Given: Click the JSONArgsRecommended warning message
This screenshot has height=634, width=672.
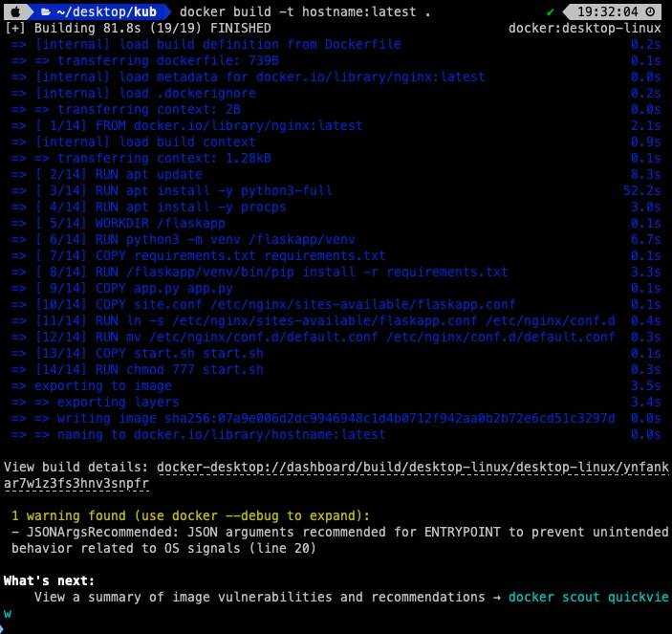Looking at the screenshot, I should pyautogui.click(x=340, y=540).
